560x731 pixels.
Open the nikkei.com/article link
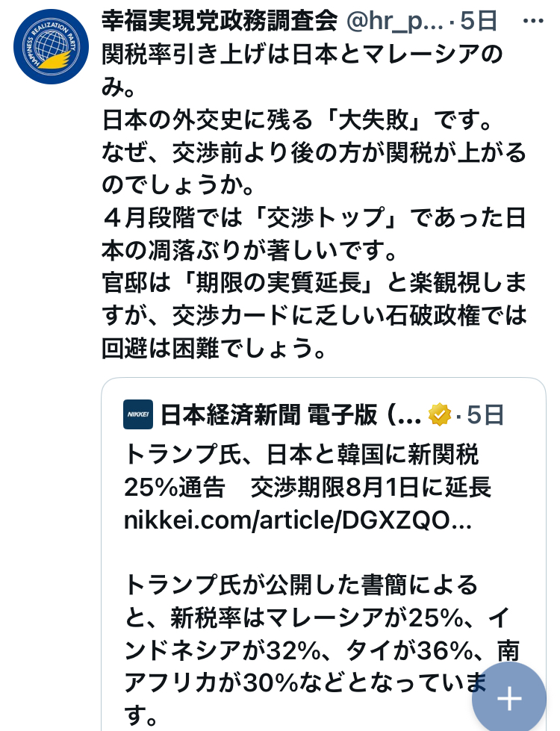pyautogui.click(x=298, y=520)
